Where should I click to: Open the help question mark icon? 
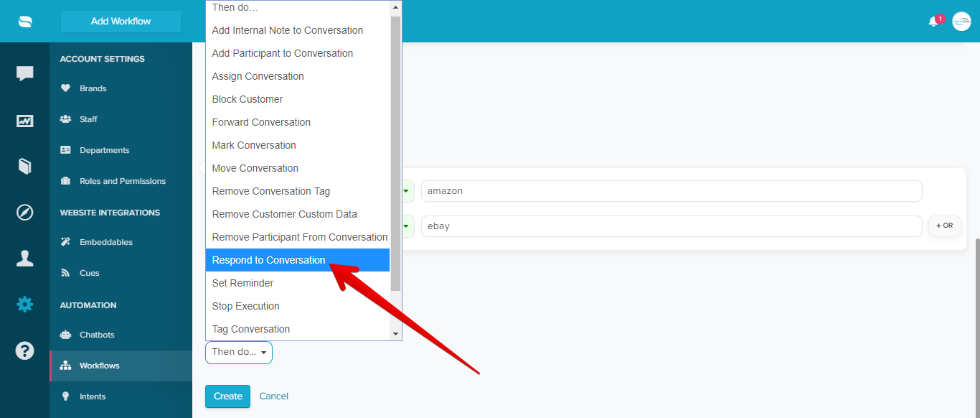[x=25, y=350]
